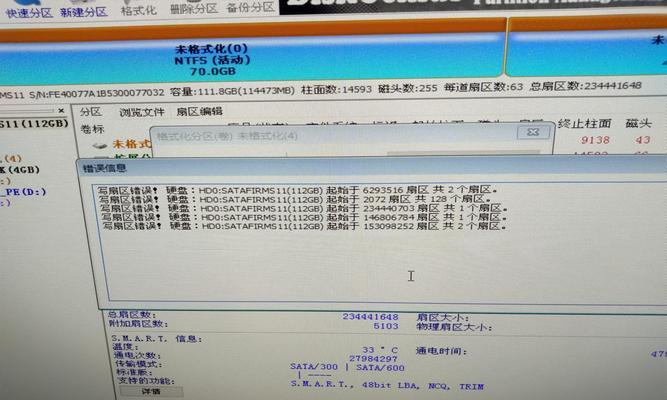The width and height of the screenshot is (667, 400).
Task: Click the 详情 button under S.M.A.R.T. info
Action: pyautogui.click(x=151, y=391)
